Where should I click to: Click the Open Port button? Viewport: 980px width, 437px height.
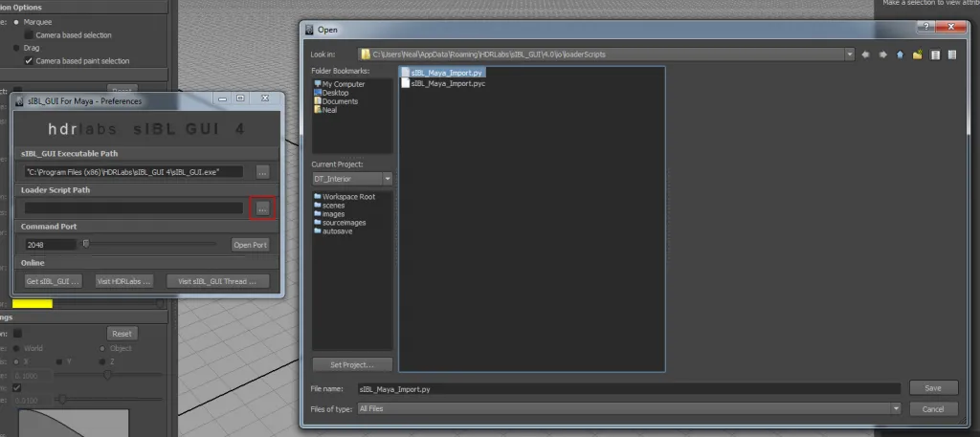(x=250, y=245)
